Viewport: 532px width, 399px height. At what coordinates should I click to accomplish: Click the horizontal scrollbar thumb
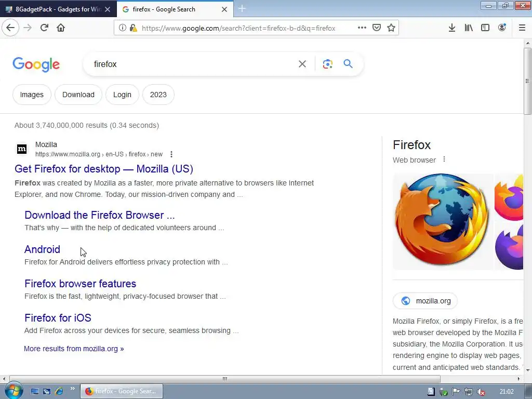pyautogui.click(x=224, y=379)
